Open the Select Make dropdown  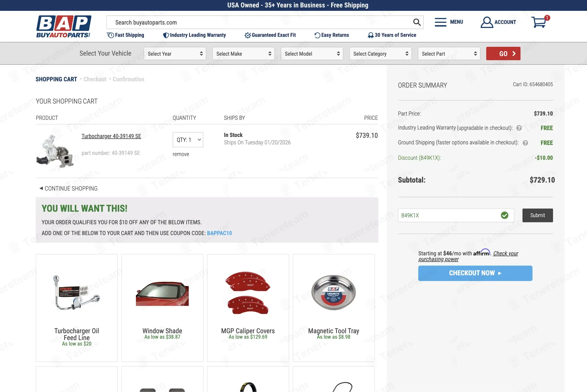point(244,54)
